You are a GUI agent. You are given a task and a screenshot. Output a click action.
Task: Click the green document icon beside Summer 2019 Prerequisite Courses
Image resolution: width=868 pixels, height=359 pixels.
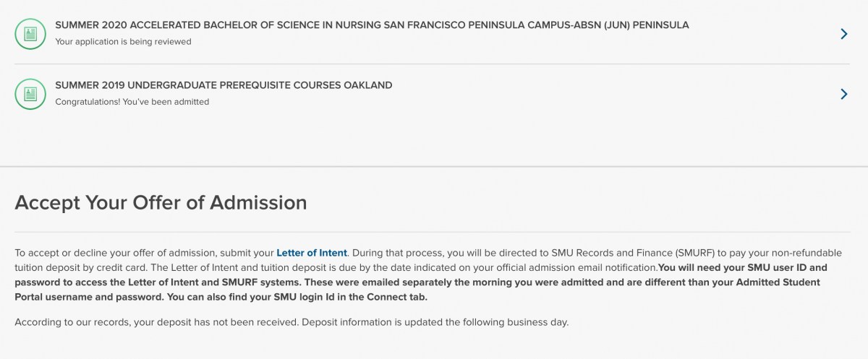30,94
